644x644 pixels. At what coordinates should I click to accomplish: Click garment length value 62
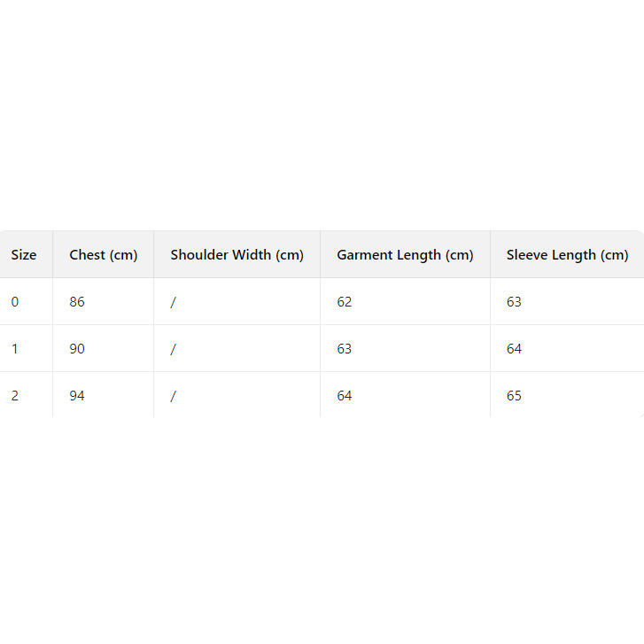tap(345, 302)
